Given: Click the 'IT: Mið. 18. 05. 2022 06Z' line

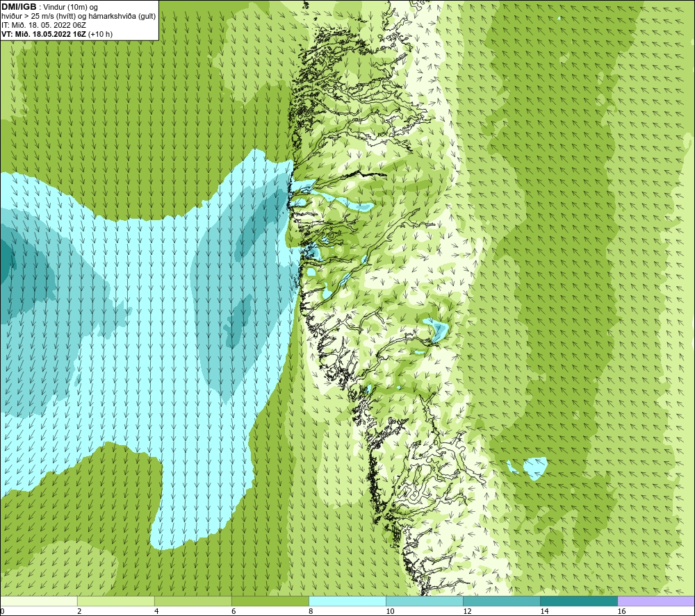Looking at the screenshot, I should pos(43,25).
